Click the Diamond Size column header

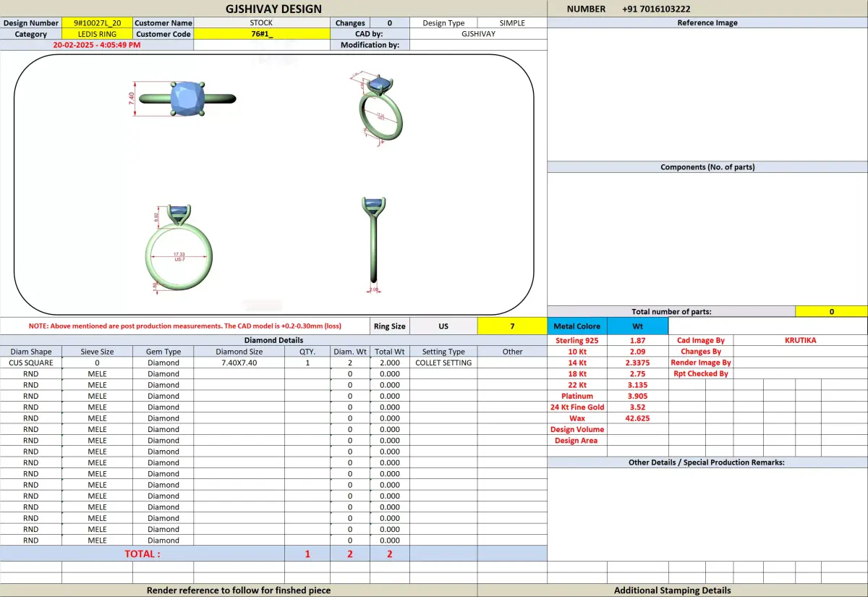coord(239,352)
